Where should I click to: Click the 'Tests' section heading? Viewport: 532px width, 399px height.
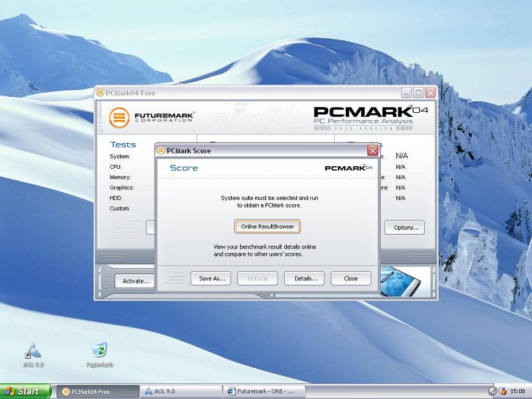click(x=123, y=145)
